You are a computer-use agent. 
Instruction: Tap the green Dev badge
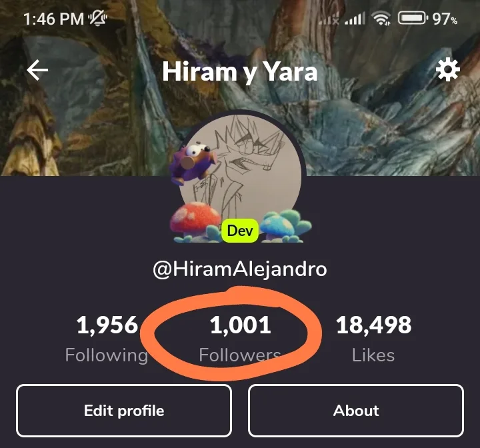click(240, 231)
